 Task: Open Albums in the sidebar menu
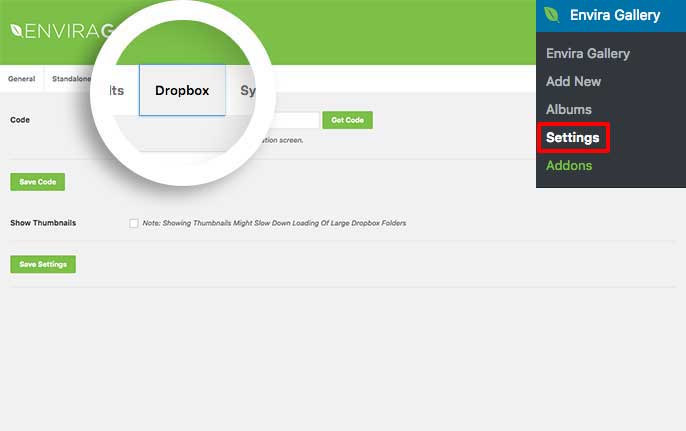568,109
